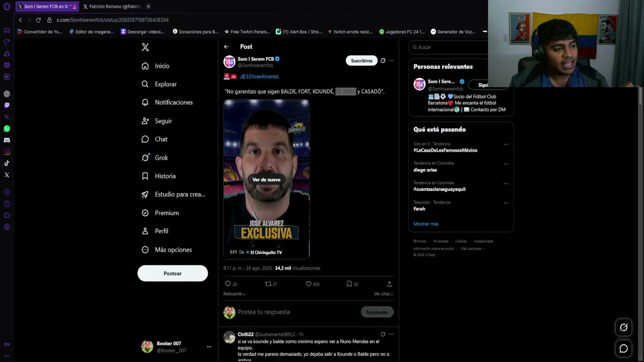Go to Inicio home feed

[155, 66]
